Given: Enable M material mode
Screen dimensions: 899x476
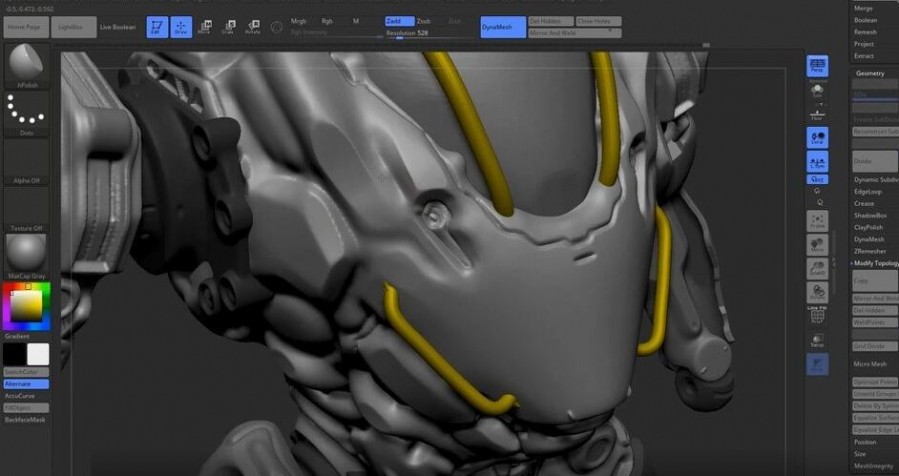Looking at the screenshot, I should [x=356, y=21].
